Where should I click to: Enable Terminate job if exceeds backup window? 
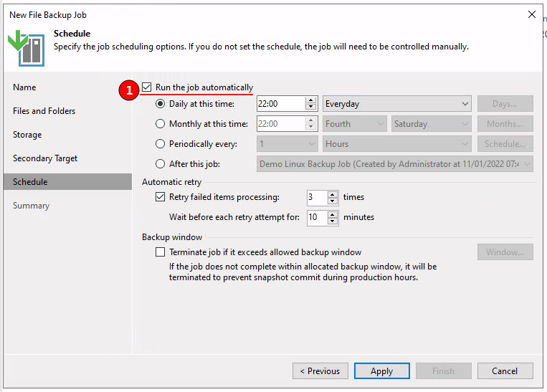[160, 252]
